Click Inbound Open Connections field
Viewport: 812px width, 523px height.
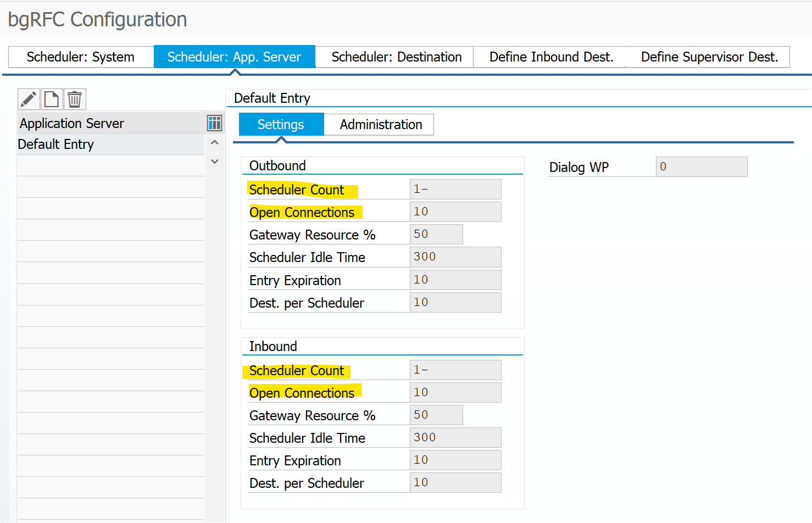[455, 393]
